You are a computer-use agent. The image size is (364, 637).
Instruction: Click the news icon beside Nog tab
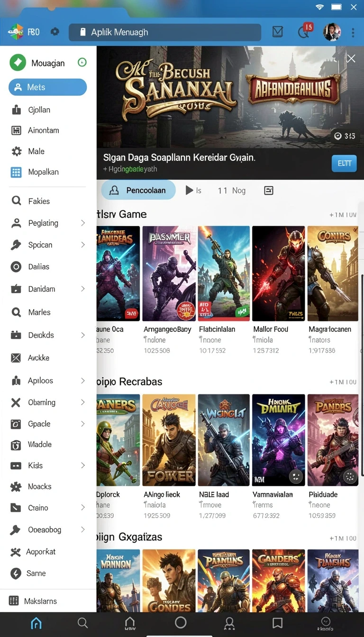[268, 191]
